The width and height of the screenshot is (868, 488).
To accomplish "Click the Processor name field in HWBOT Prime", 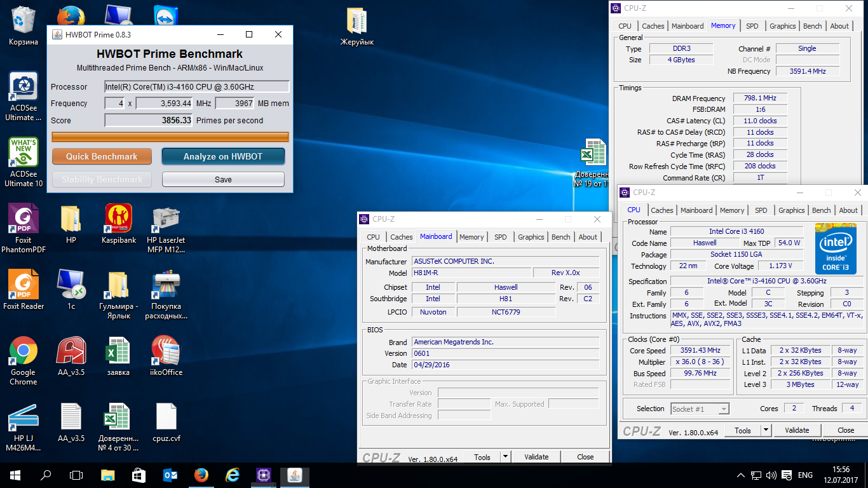I will pyautogui.click(x=197, y=86).
